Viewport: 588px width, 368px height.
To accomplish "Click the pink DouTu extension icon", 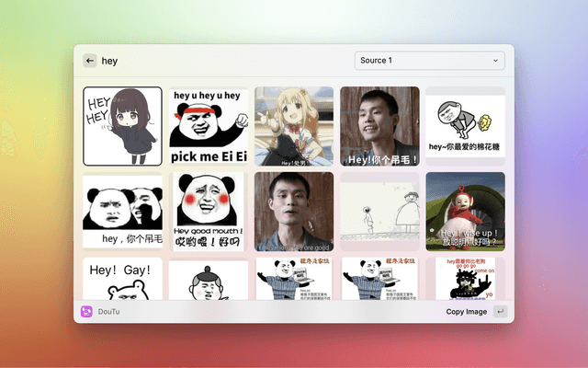I will coord(86,312).
